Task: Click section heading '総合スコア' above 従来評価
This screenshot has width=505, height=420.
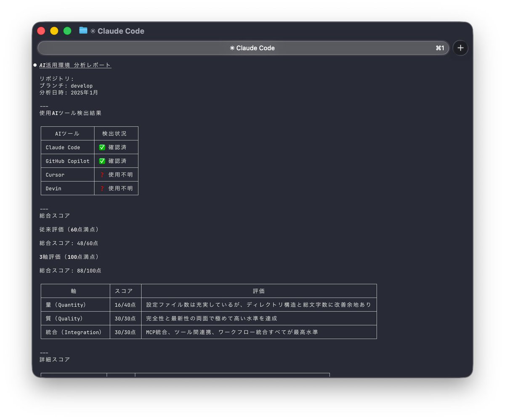Action: click(x=55, y=215)
